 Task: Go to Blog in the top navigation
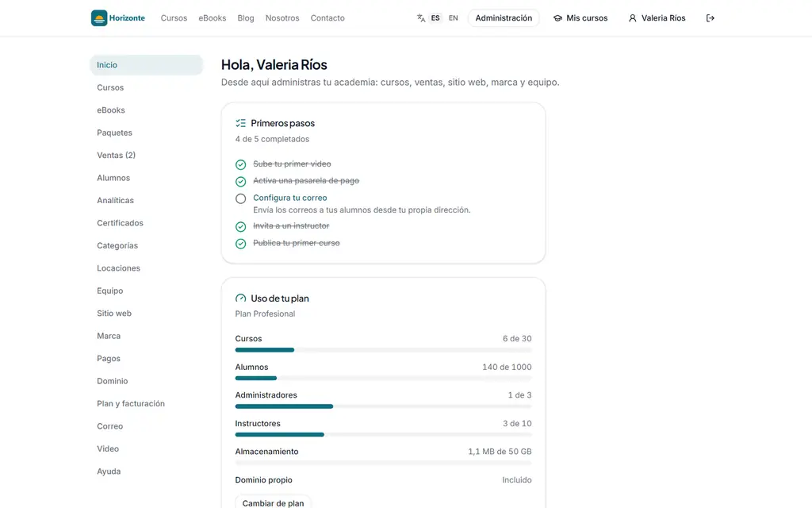coord(246,18)
